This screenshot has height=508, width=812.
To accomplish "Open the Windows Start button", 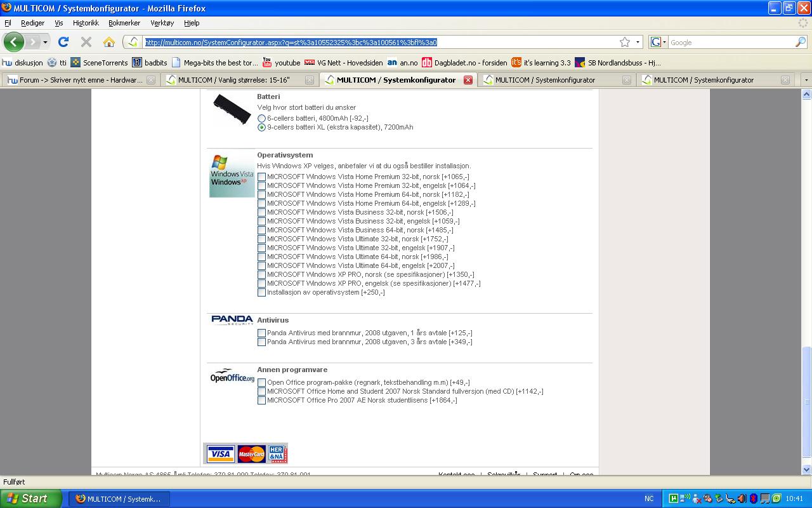I will (31, 498).
